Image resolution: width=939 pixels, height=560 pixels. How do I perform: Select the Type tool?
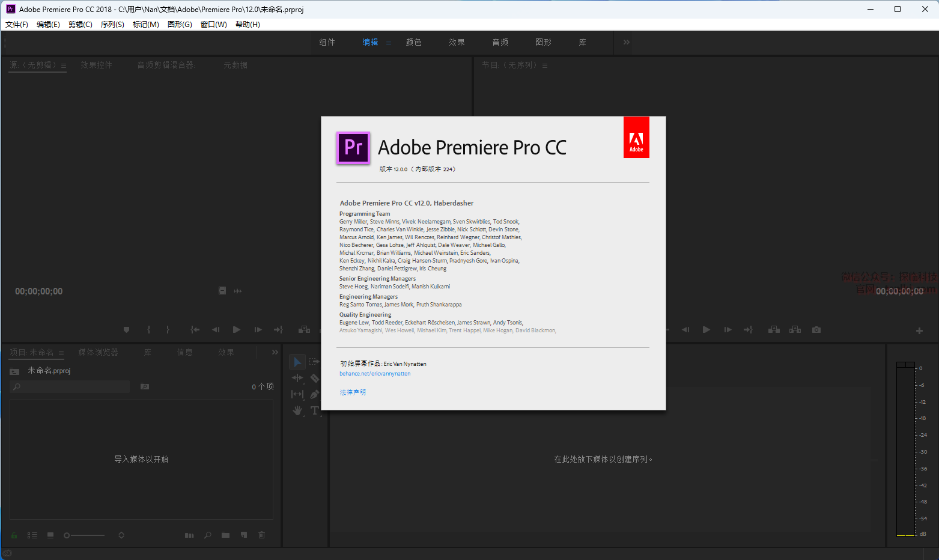(314, 410)
